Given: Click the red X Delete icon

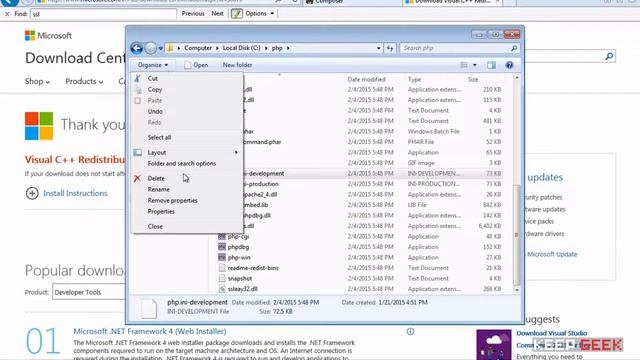Looking at the screenshot, I should pyautogui.click(x=138, y=178).
